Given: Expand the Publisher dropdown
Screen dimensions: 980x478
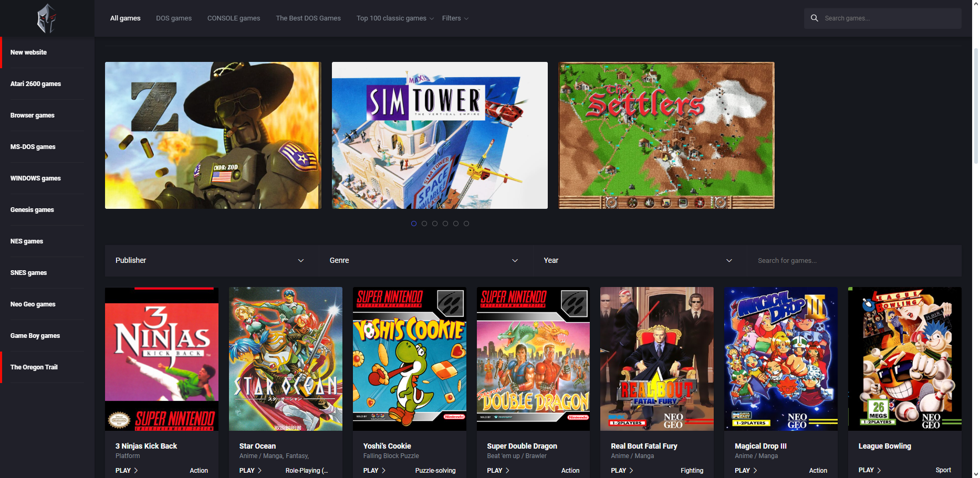Looking at the screenshot, I should (212, 260).
